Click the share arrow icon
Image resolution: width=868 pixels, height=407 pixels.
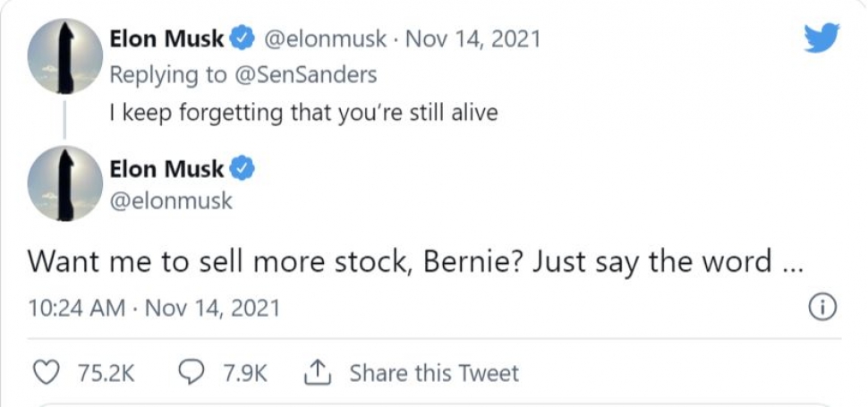click(319, 372)
